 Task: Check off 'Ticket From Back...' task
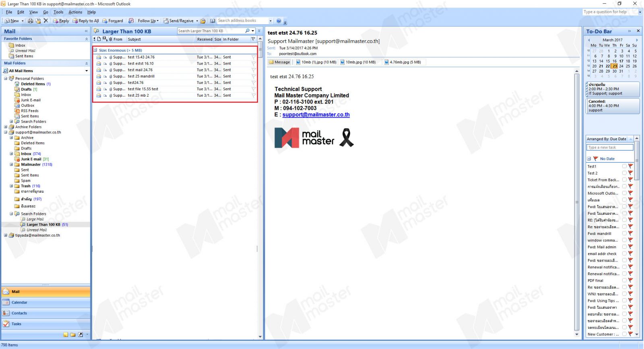click(624, 180)
